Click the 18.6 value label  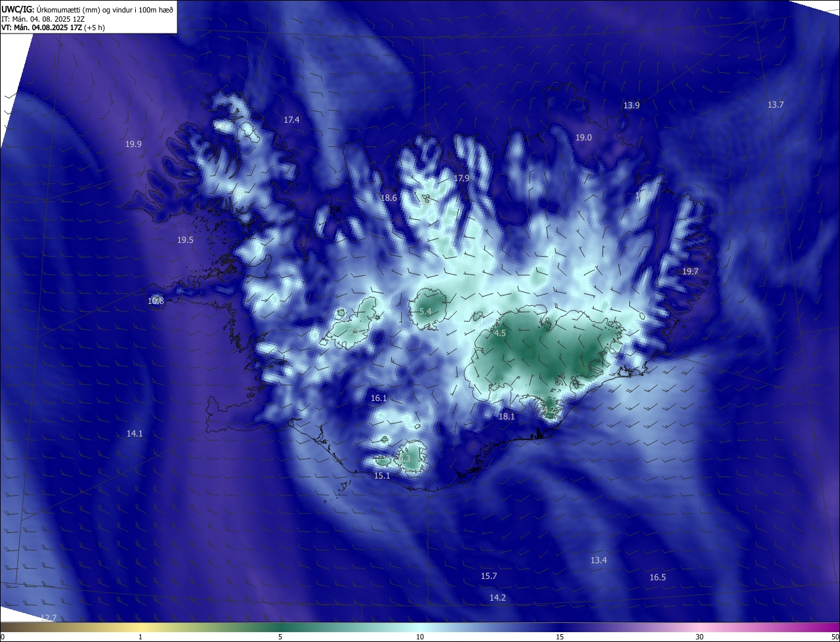(x=388, y=198)
